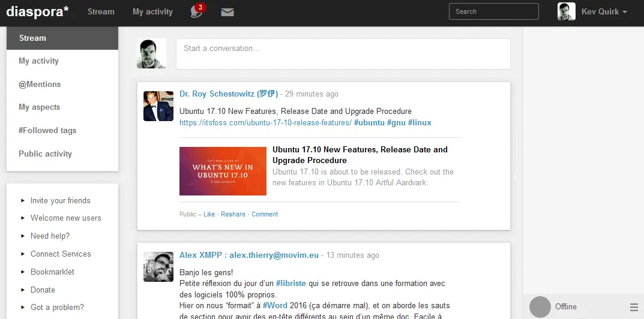The height and width of the screenshot is (319, 644).
Task: Open the Kev Quirk user dropdown
Action: [x=604, y=12]
